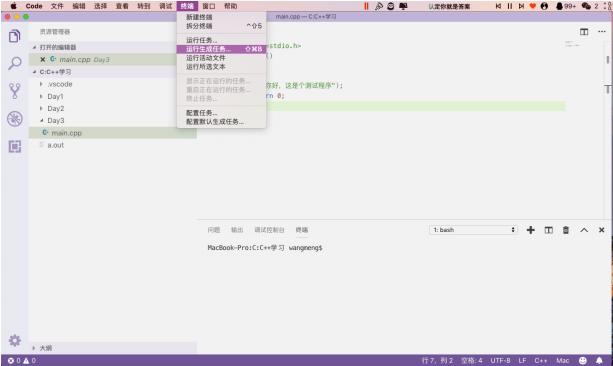The width and height of the screenshot is (613, 366).
Task: Choose 运行任务... menu entry
Action: tap(221, 40)
